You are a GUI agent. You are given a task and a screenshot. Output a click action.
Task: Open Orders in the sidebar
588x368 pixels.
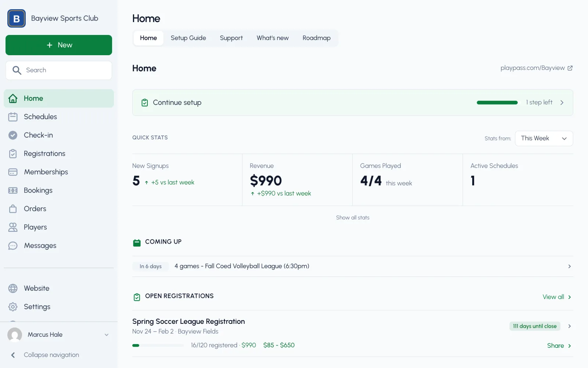(x=59, y=209)
